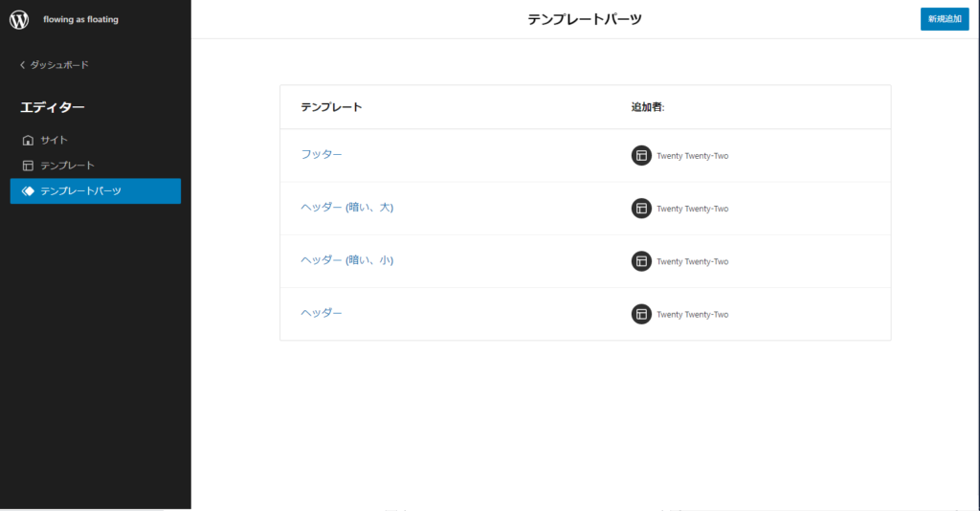The height and width of the screenshot is (511, 980).
Task: Click the WordPress logo icon
Action: 19,19
